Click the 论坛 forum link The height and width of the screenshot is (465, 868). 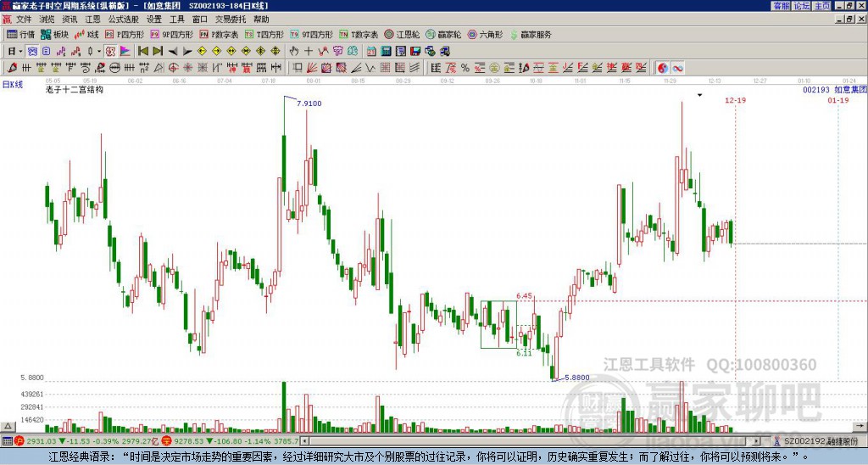[x=802, y=6]
